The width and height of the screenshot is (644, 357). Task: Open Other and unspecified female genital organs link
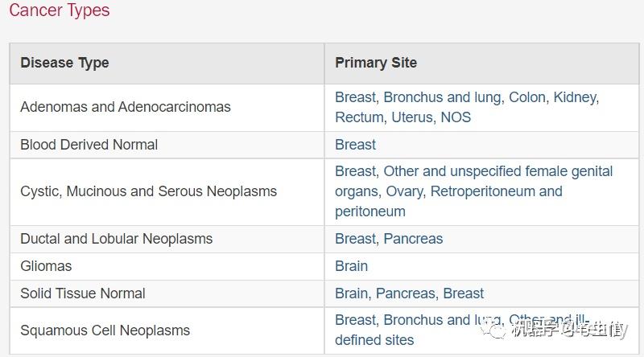497,171
